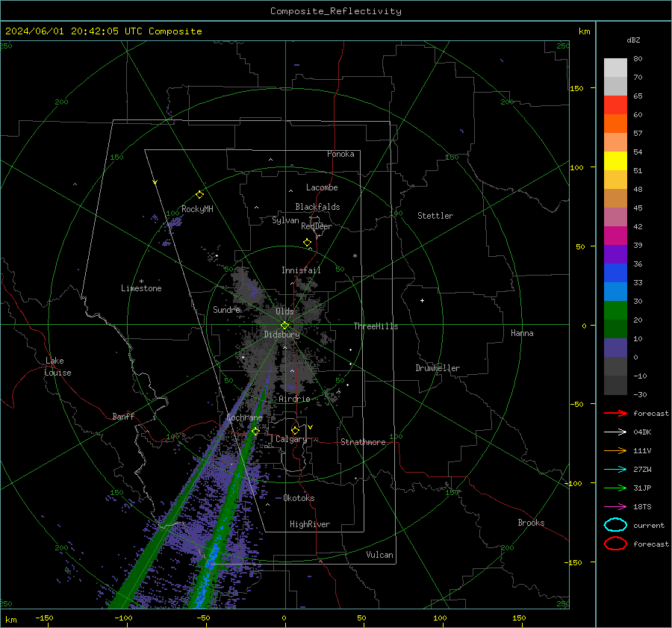Click the orange 111V arrow in legend

pos(615,450)
